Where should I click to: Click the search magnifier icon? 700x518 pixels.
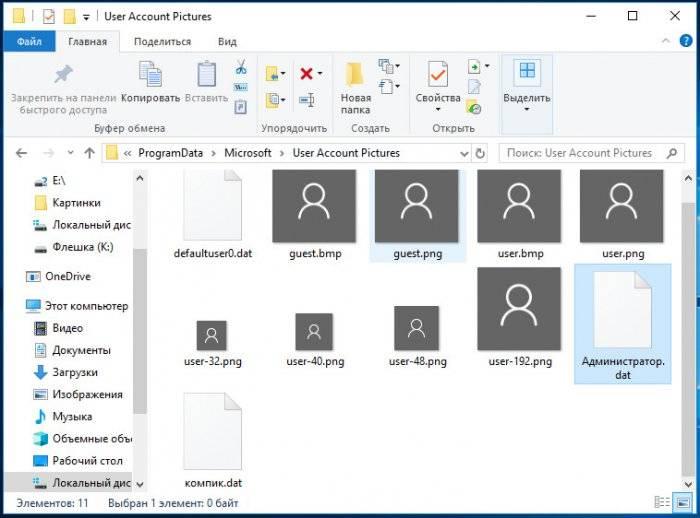pyautogui.click(x=671, y=153)
